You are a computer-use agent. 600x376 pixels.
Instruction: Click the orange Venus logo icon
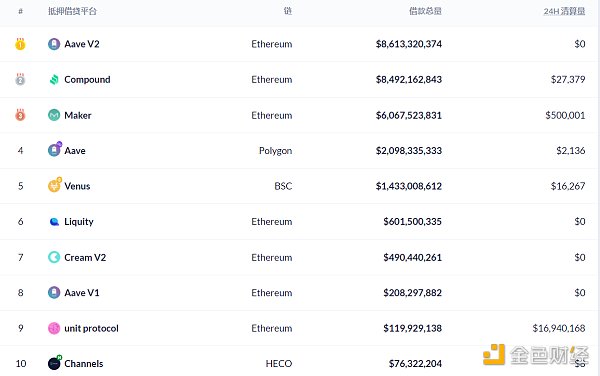coord(55,185)
